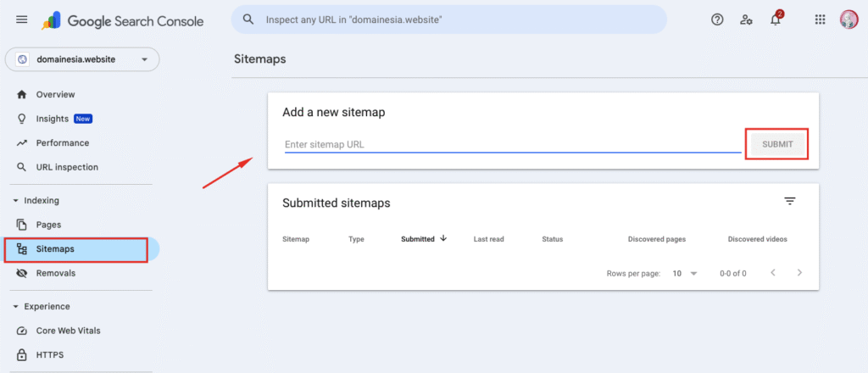Click the Discovered pages column header
The image size is (868, 373).
click(x=657, y=239)
